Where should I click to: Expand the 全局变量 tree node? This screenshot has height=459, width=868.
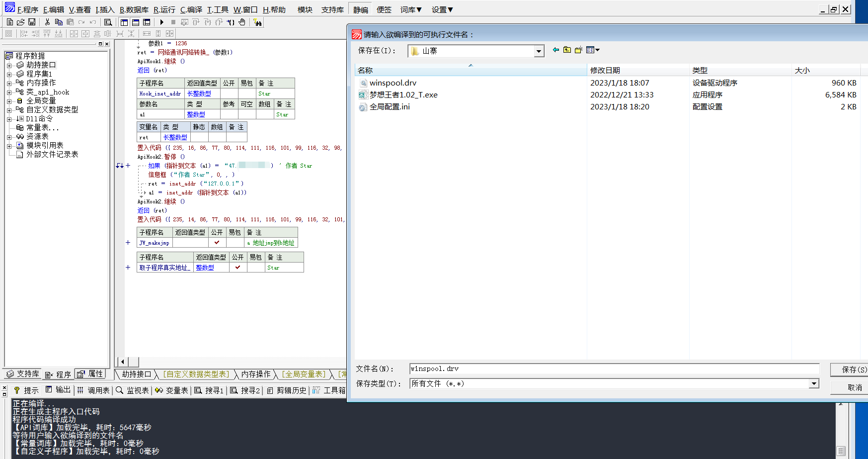click(x=9, y=101)
